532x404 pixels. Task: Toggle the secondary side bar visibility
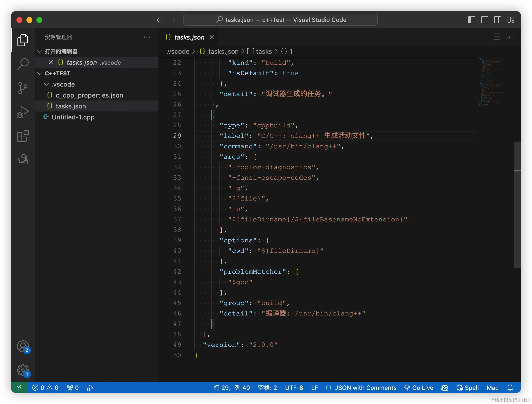click(498, 20)
